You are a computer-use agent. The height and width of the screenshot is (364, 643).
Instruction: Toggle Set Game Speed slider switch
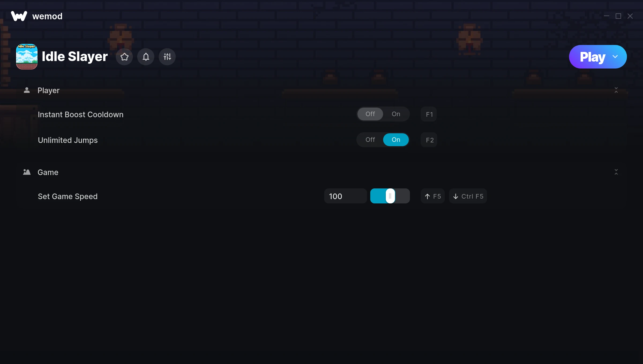point(390,196)
